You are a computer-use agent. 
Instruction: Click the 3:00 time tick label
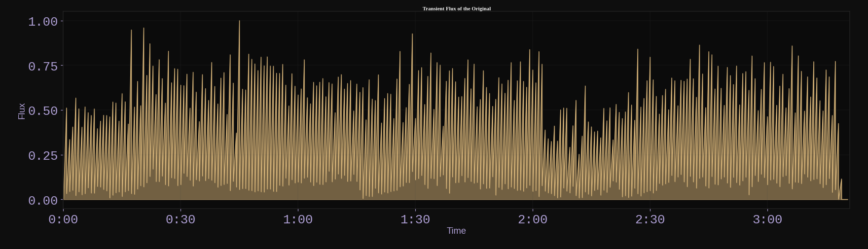click(767, 219)
